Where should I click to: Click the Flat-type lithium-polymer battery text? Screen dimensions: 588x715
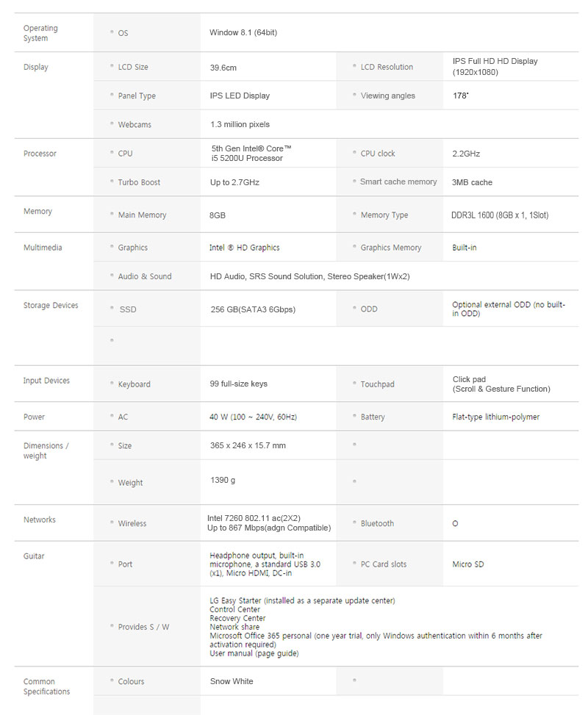pyautogui.click(x=495, y=417)
